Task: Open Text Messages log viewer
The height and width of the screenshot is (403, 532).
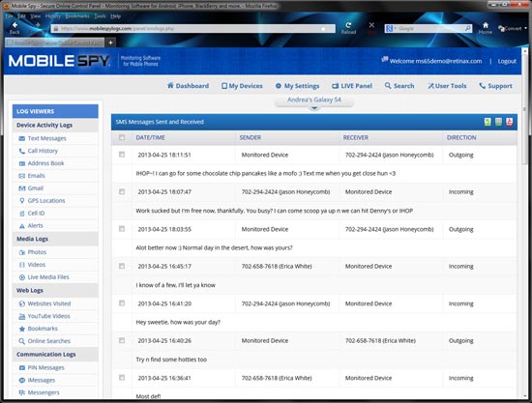Action: [x=46, y=138]
